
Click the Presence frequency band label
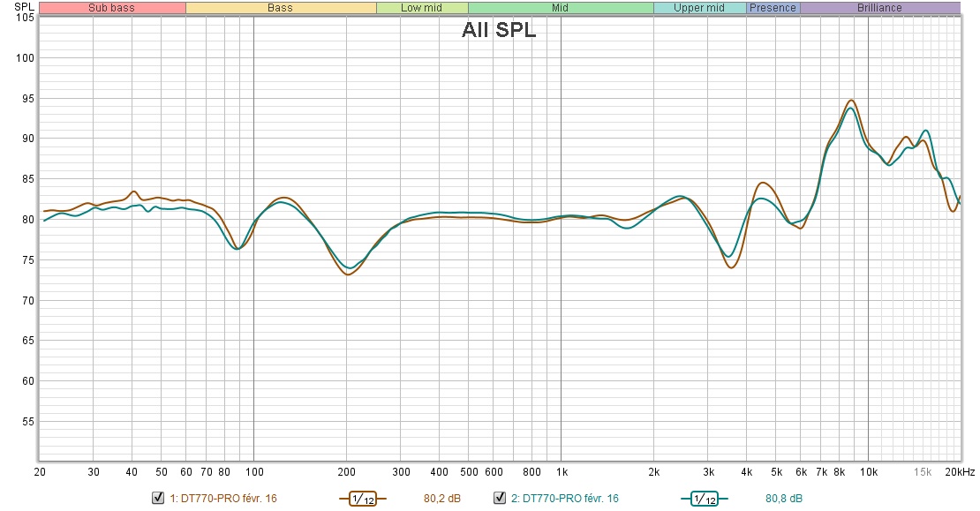(773, 8)
